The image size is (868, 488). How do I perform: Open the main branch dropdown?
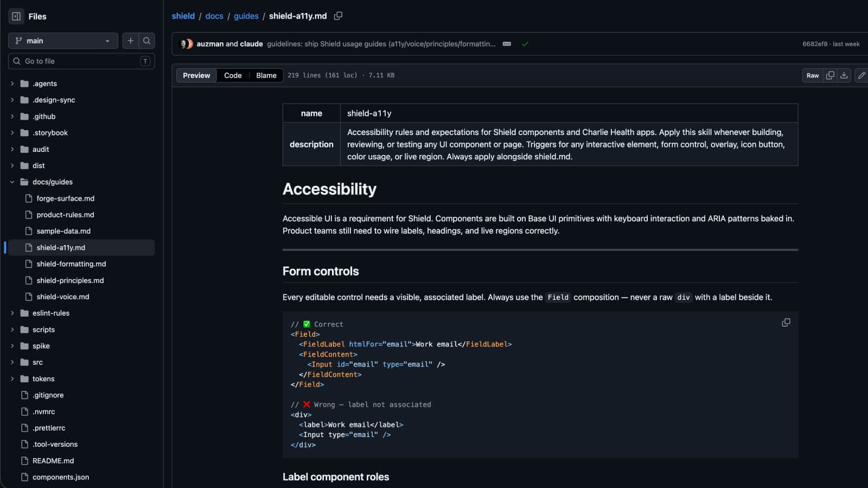tap(63, 41)
